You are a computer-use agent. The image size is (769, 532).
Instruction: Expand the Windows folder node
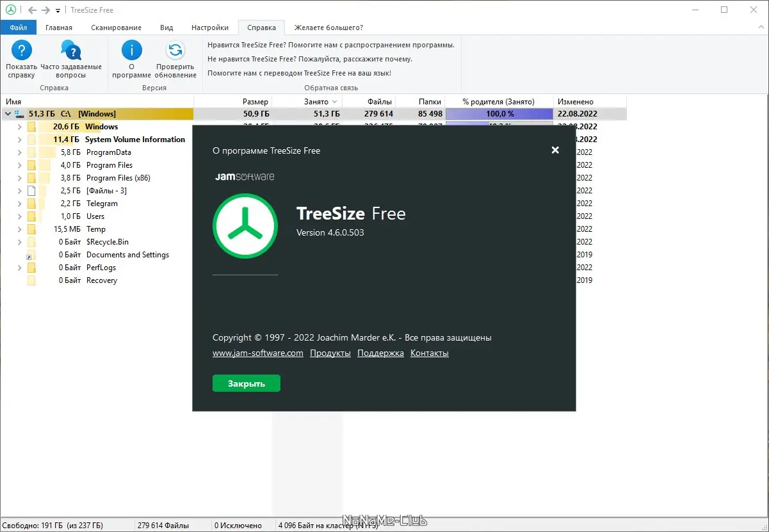[20, 127]
